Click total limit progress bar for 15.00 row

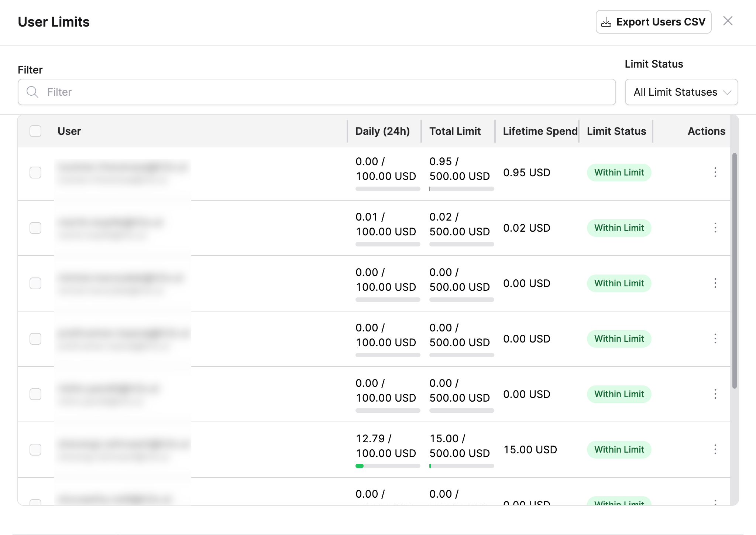pyautogui.click(x=462, y=466)
